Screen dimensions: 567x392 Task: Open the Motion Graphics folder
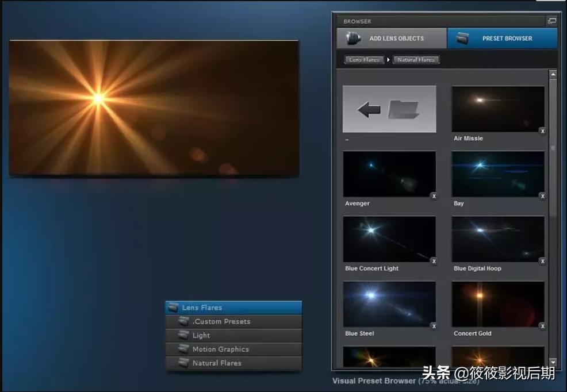click(x=233, y=349)
